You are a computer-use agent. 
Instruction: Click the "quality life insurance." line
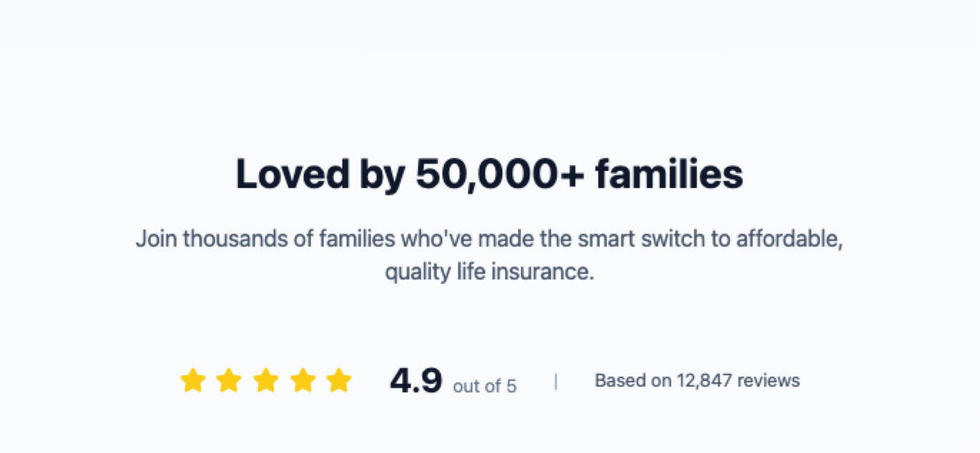(x=490, y=272)
